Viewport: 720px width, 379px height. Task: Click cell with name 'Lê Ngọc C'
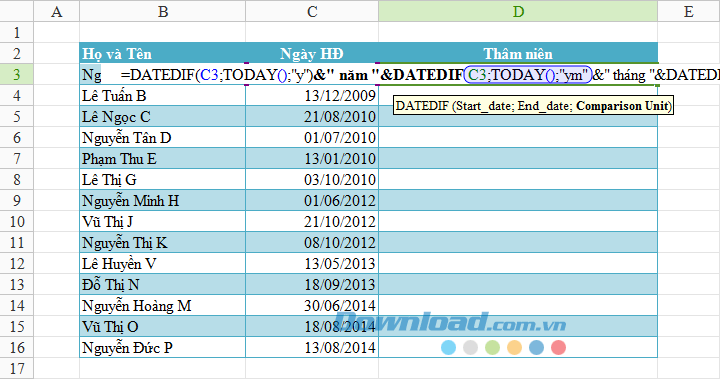pyautogui.click(x=163, y=117)
